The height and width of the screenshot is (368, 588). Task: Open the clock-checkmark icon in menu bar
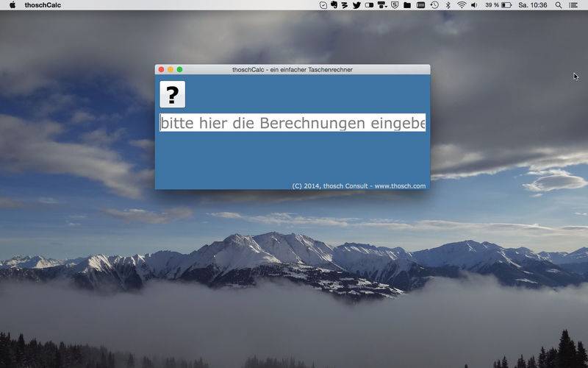coord(323,5)
